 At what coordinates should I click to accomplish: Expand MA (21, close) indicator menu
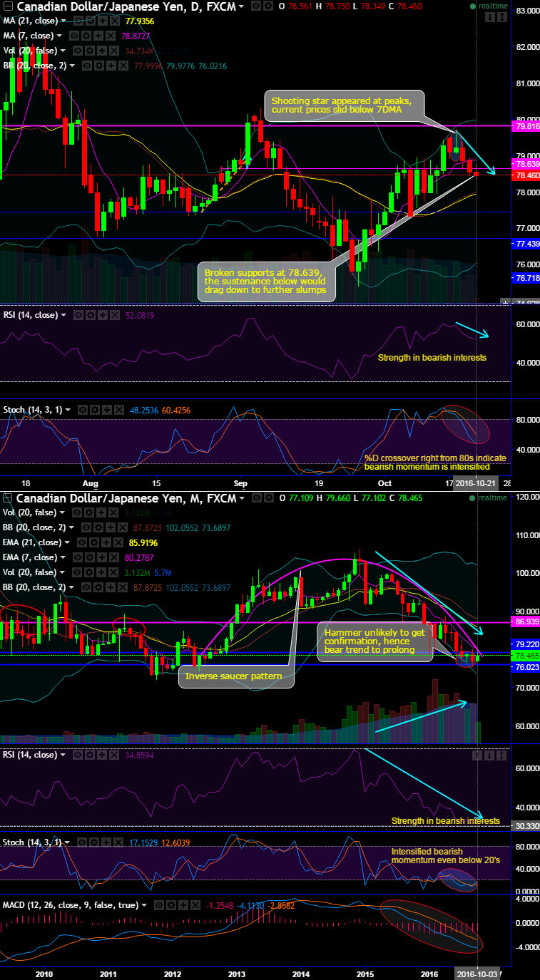coord(63,21)
